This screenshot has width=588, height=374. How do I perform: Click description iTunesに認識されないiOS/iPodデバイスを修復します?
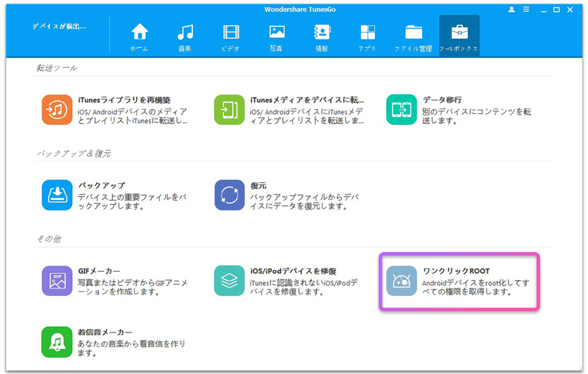[304, 287]
